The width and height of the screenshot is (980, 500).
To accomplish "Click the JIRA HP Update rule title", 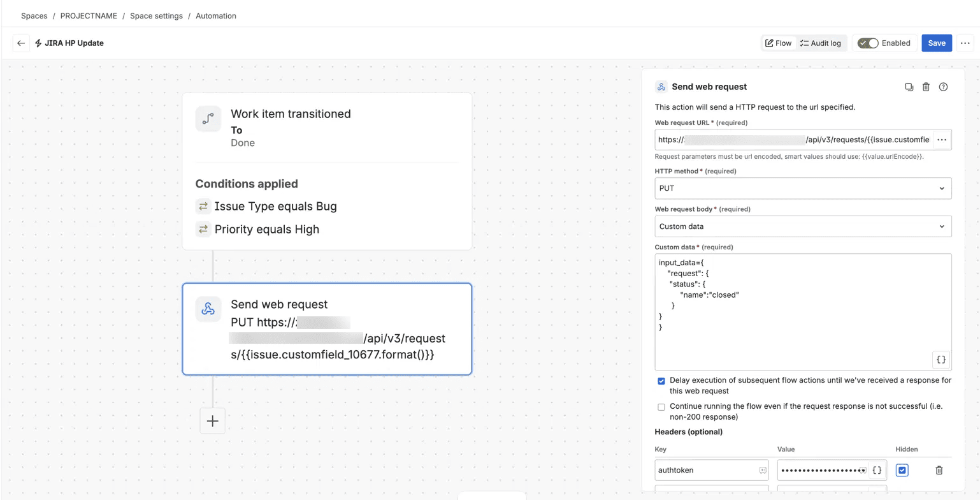I will pyautogui.click(x=74, y=43).
